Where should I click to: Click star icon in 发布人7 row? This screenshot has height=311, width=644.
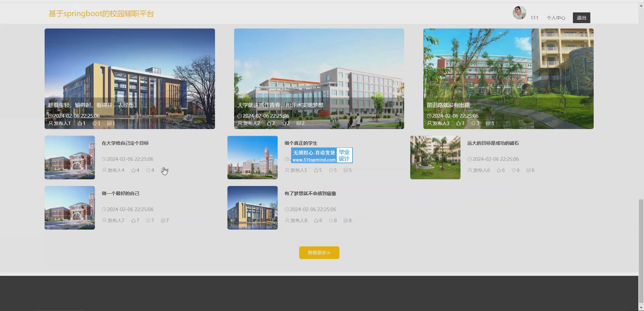[x=148, y=221]
